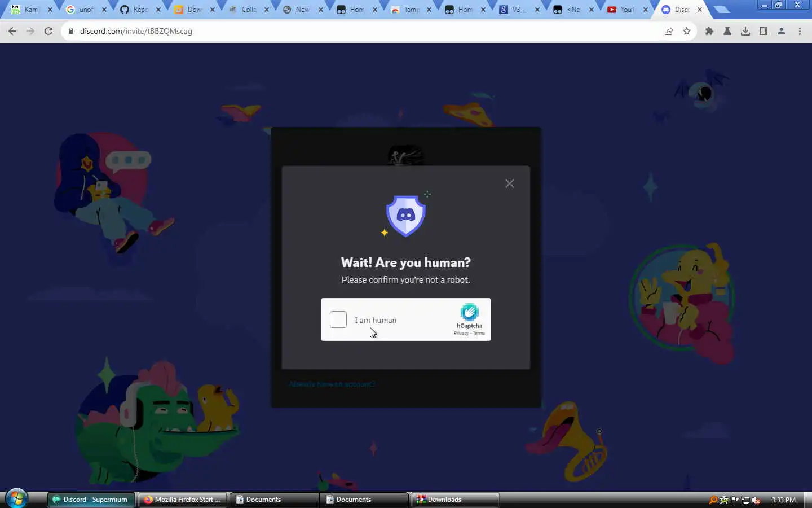The height and width of the screenshot is (508, 812).
Task: Click the flag icon in system tray
Action: [x=735, y=500]
